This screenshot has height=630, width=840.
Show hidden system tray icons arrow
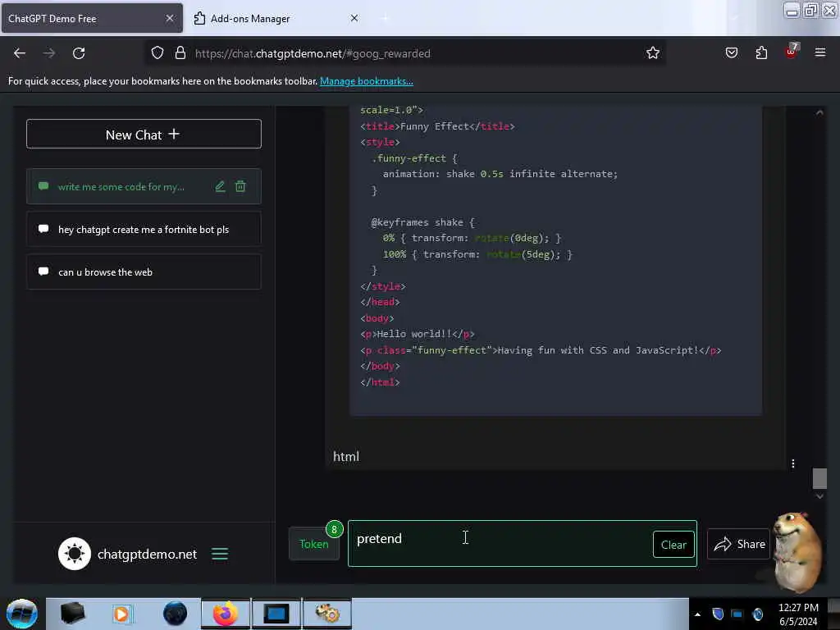(697, 614)
